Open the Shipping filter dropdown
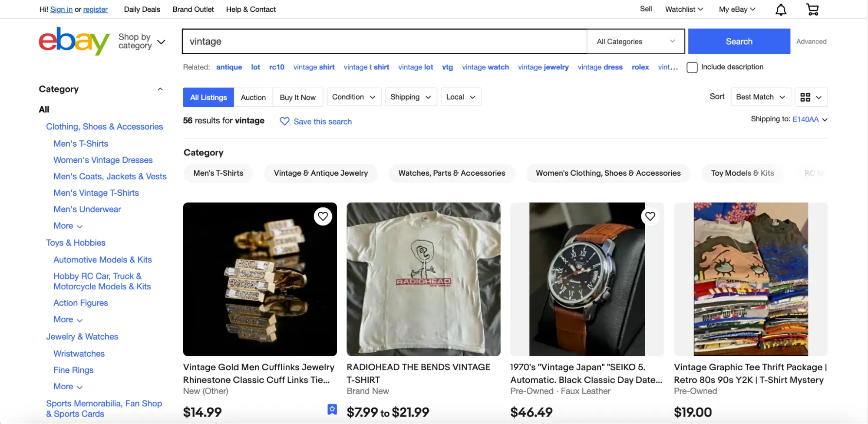This screenshot has height=424, width=868. (410, 97)
